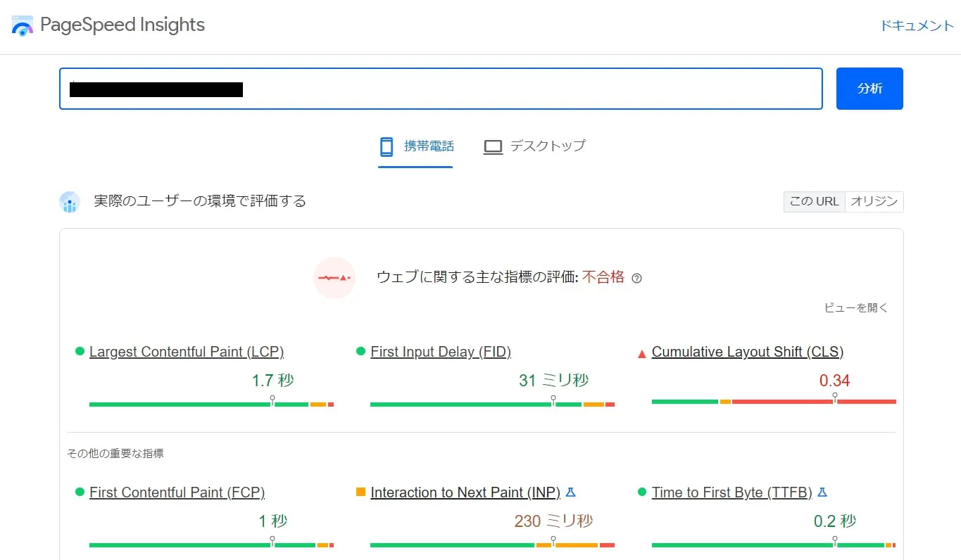Click the red triangle CLS status marker
The image size is (961, 560).
tap(641, 353)
